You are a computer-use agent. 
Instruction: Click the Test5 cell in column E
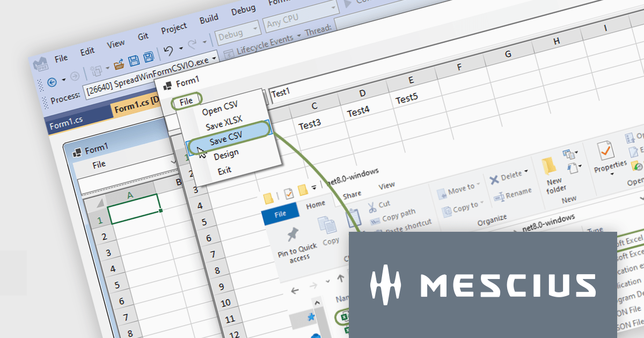(406, 99)
